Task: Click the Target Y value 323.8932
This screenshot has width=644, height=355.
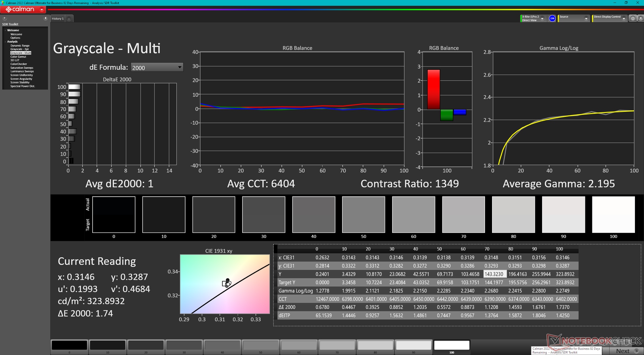Action: 565,283
